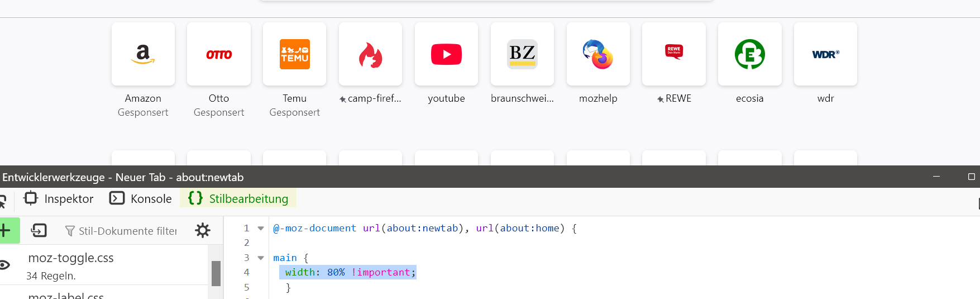Click the main selector on line 3
The image size is (980, 299).
[285, 258]
